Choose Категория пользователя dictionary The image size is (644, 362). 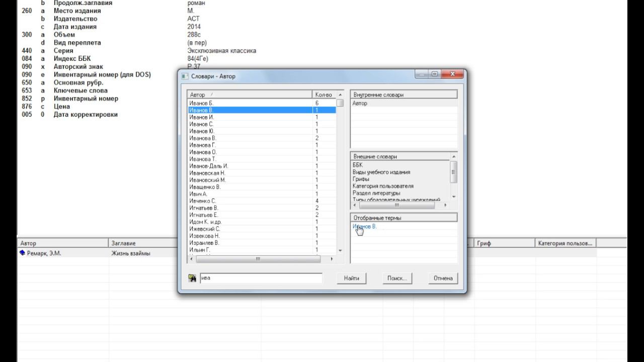pos(383,186)
